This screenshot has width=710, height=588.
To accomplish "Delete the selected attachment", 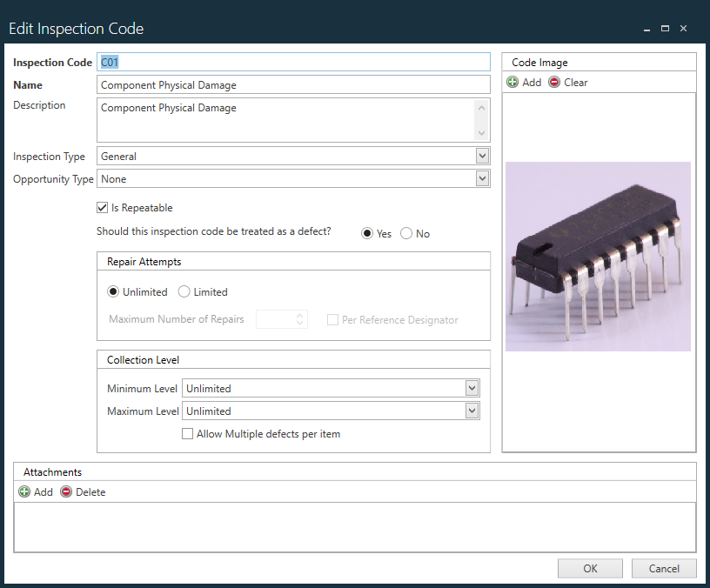I will pos(83,491).
